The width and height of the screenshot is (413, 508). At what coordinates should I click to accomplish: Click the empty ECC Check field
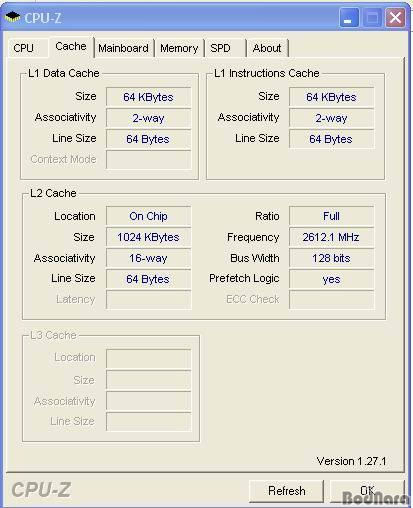(331, 300)
